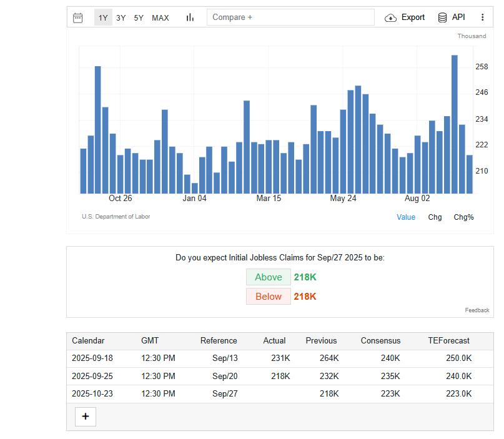Screen dimensions: 504x439
Task: Click the tallest bar in the chart
Action: [455, 124]
